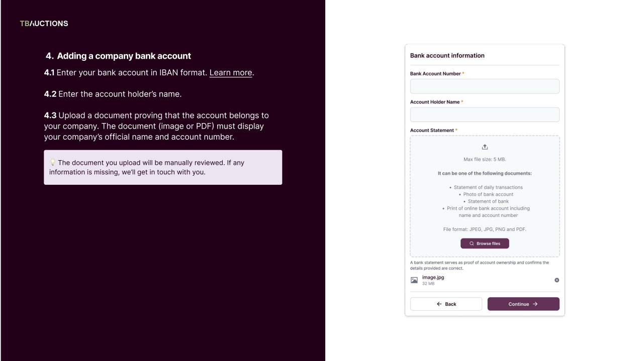Screen dimensions: 644x361
Task: Click the Account Statement label
Action: pyautogui.click(x=432, y=131)
